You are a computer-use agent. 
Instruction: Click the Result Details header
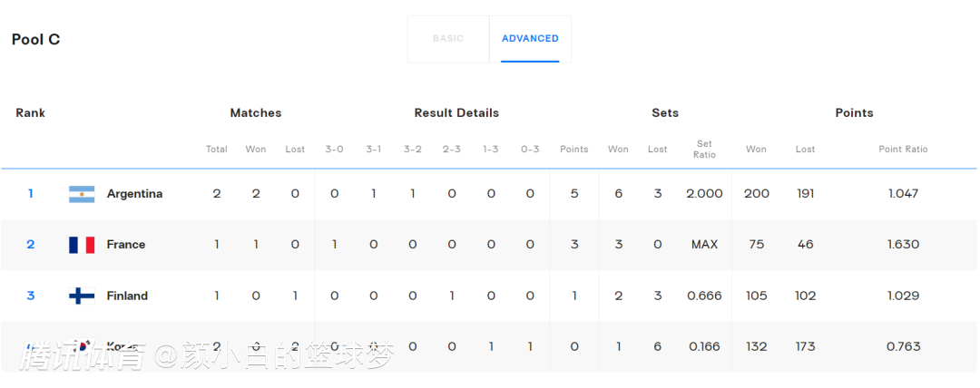[x=456, y=113]
